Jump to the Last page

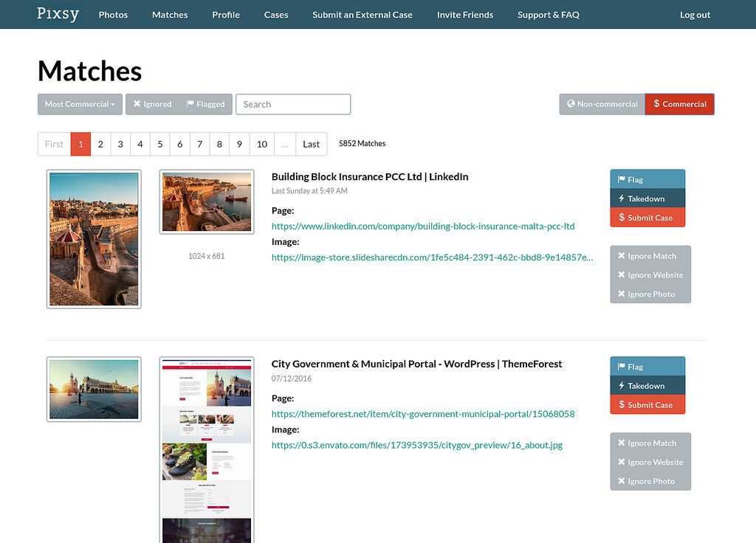coord(312,144)
